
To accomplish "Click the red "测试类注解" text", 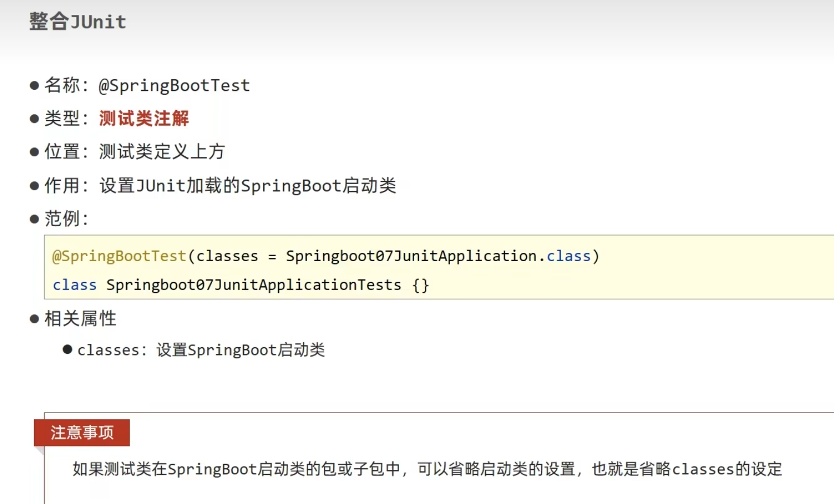I will [x=144, y=118].
